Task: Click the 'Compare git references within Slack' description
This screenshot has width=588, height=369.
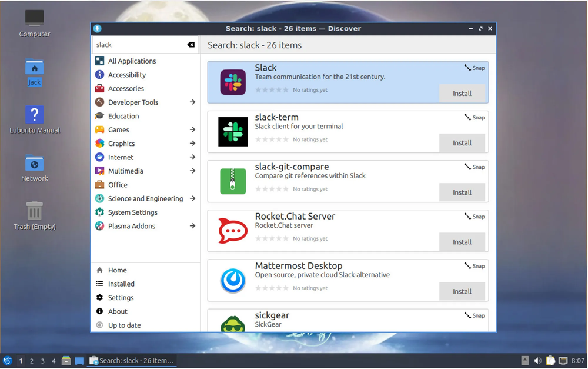Action: pyautogui.click(x=310, y=176)
